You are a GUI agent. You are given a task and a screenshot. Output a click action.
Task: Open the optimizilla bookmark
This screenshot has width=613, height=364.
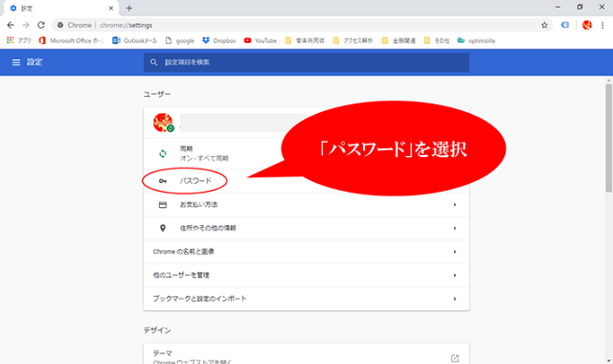[476, 40]
